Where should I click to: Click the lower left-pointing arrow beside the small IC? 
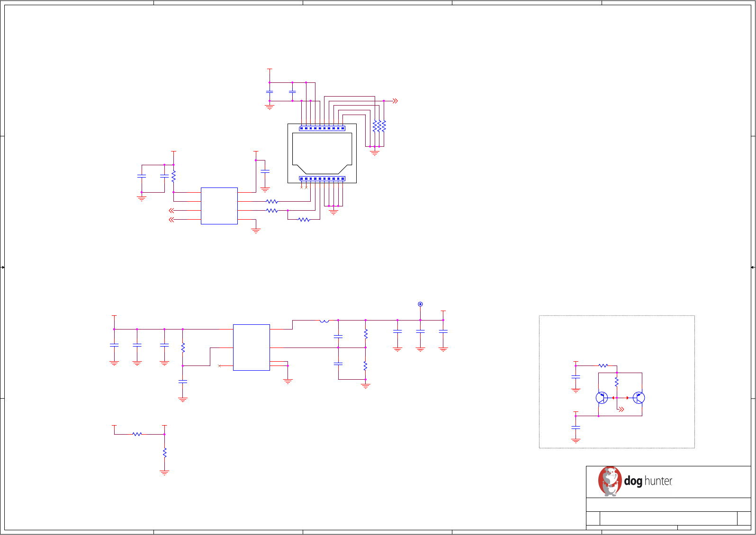(x=171, y=220)
